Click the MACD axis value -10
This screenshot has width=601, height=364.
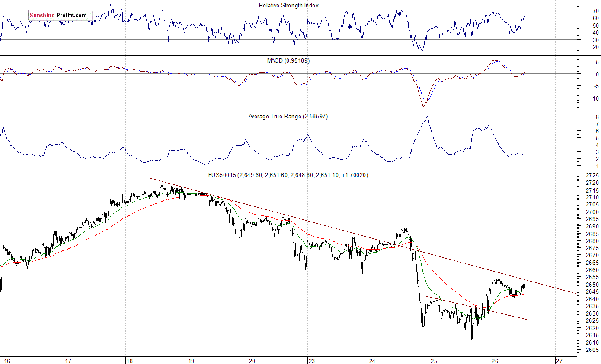click(x=594, y=98)
